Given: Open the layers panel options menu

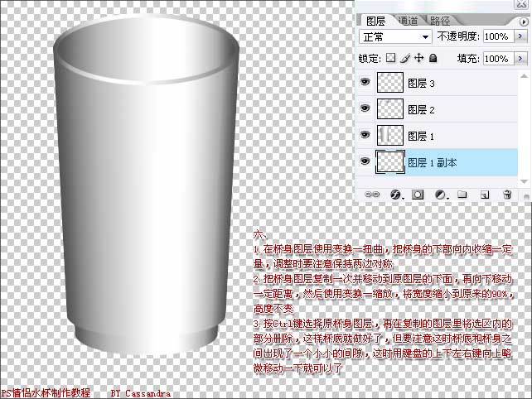Looking at the screenshot, I should (524, 22).
